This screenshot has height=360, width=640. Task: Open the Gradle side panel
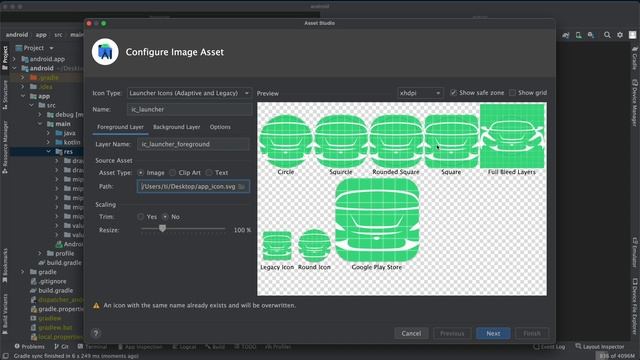click(x=635, y=58)
